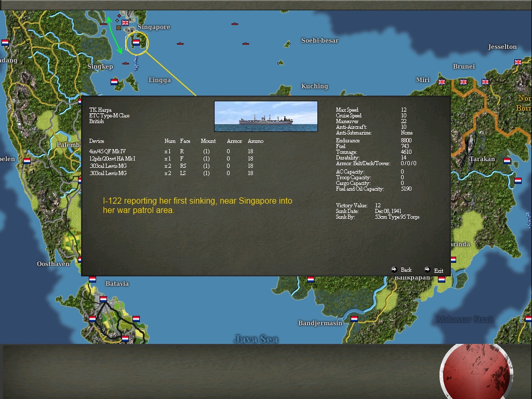Click the Java Sea label

tap(256, 339)
